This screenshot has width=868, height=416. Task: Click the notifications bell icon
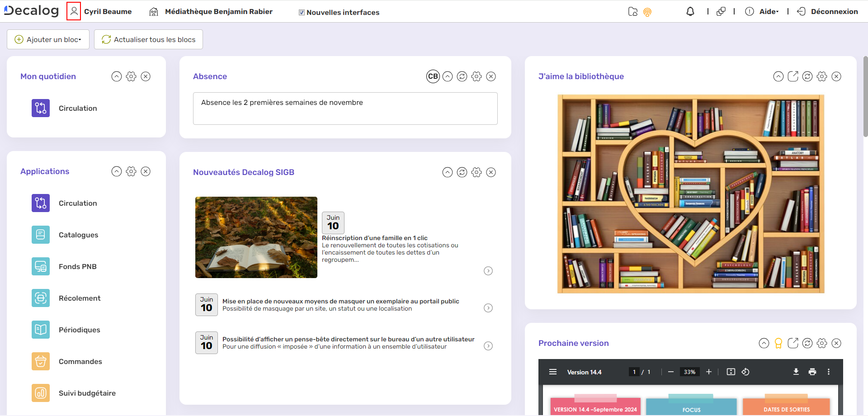(x=690, y=12)
